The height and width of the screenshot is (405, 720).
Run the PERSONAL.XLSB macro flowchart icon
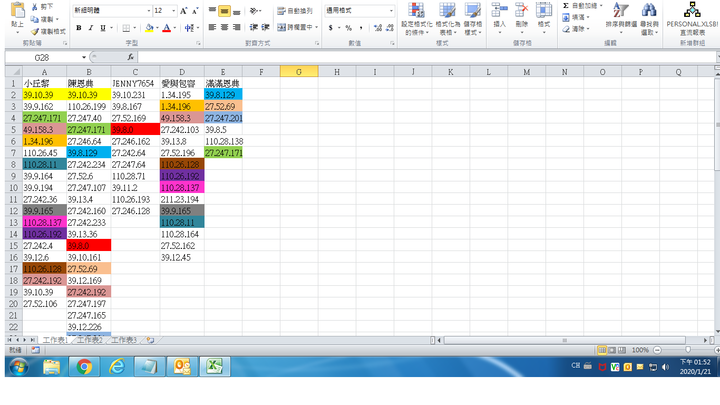692,10
